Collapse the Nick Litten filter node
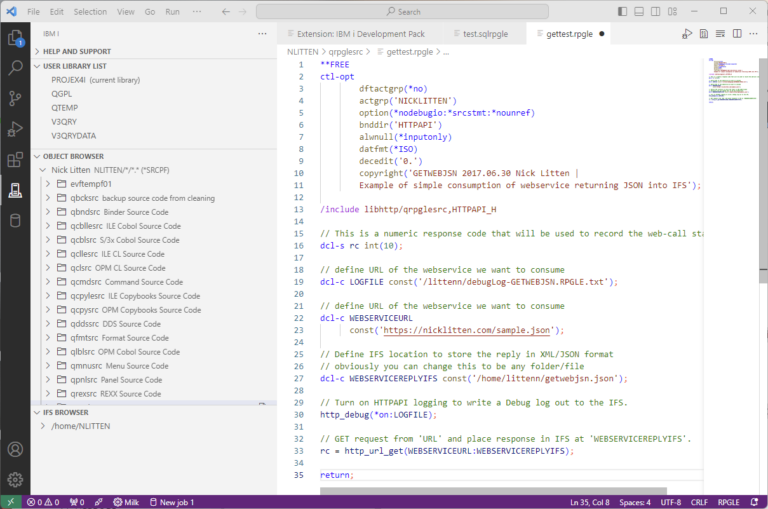This screenshot has height=509, width=768. [43, 170]
